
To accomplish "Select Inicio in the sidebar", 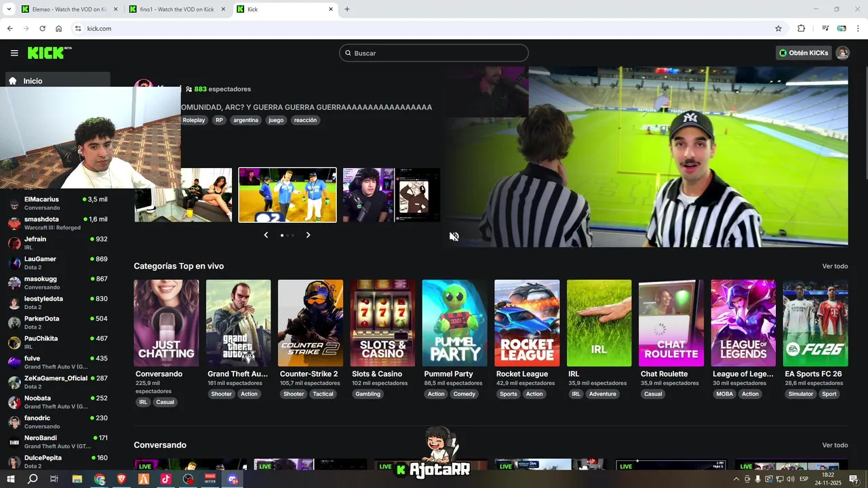I will pos(58,81).
